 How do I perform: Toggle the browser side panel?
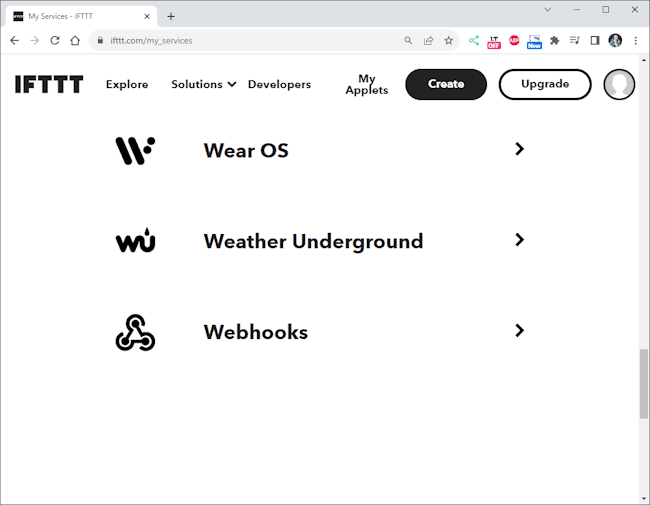click(x=594, y=41)
